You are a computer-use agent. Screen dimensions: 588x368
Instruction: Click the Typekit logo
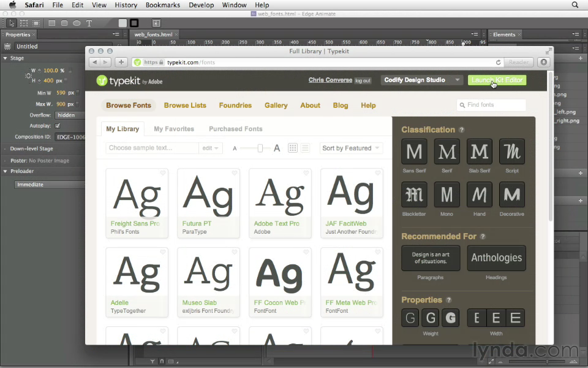click(x=129, y=81)
